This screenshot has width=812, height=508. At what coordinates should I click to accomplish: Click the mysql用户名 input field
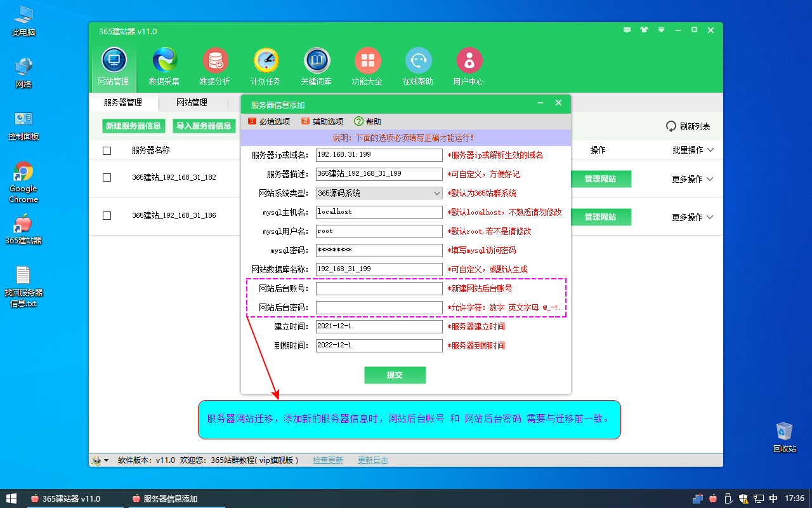[x=379, y=231]
